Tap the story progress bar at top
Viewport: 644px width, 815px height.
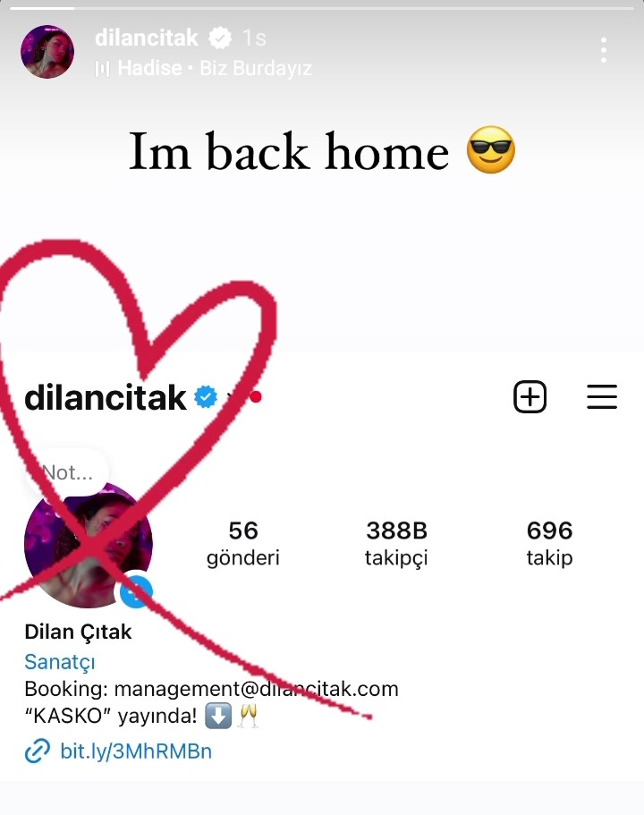pos(322,8)
